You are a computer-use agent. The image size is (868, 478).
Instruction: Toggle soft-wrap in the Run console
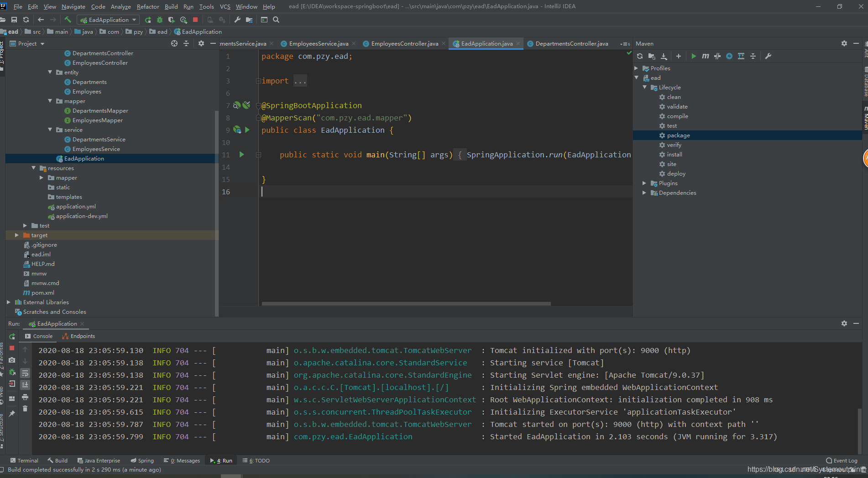(25, 373)
